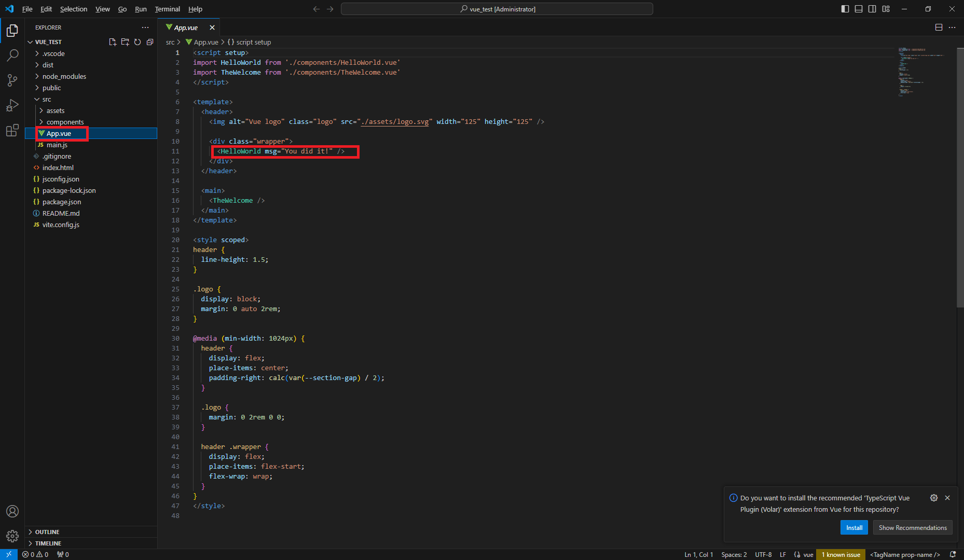964x560 pixels.
Task: Collapse the src folder
Action: click(47, 99)
